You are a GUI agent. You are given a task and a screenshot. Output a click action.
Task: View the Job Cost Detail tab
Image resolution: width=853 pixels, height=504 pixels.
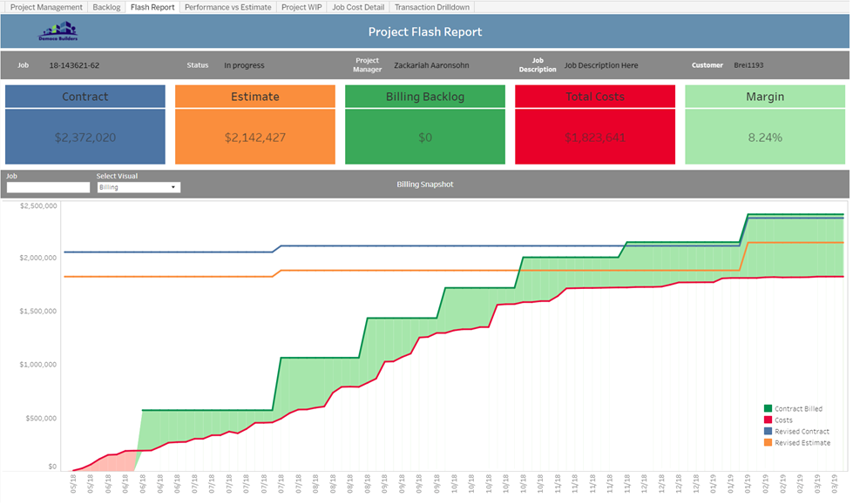(x=356, y=6)
